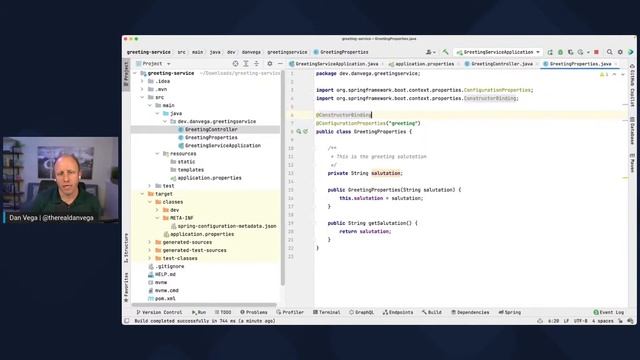Collapse the target folder
The image size is (640, 360).
tap(142, 194)
